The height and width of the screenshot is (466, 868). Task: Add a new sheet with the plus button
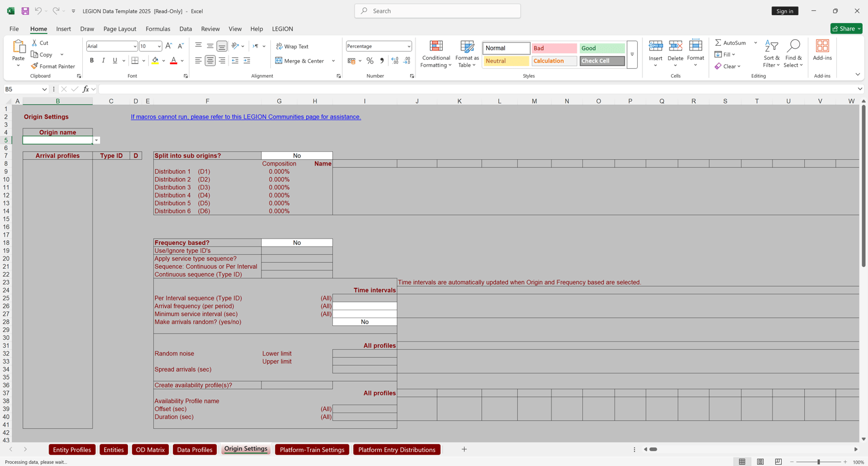464,450
